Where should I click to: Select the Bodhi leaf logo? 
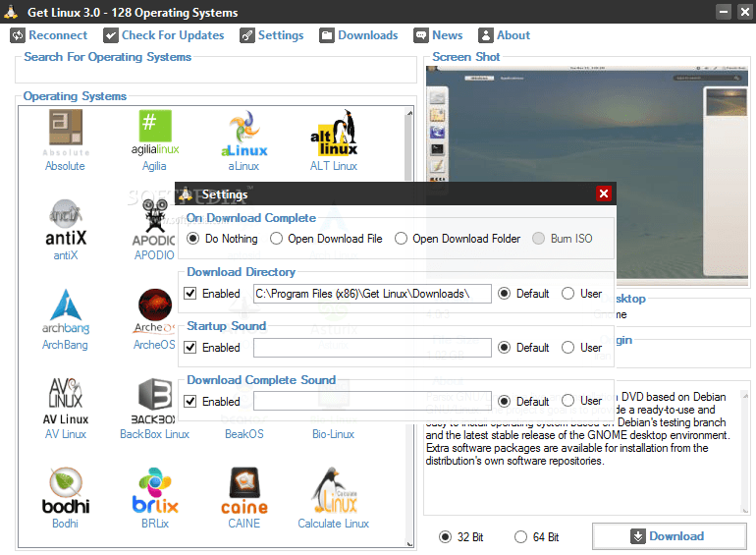pyautogui.click(x=66, y=490)
